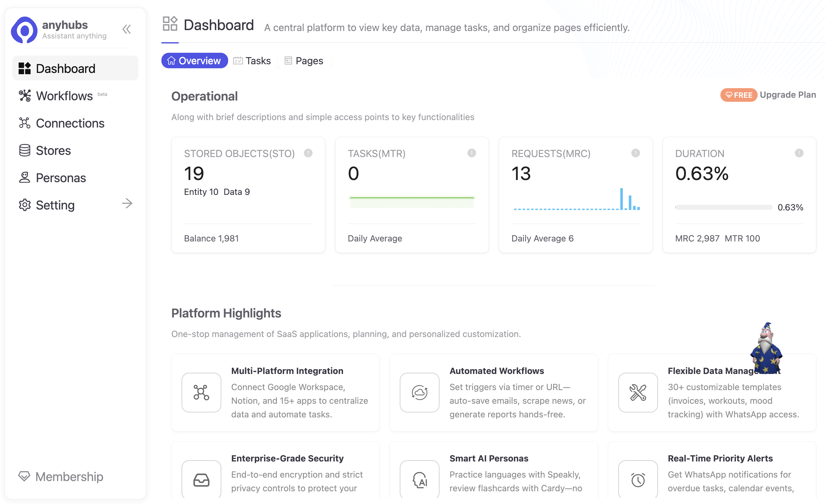The width and height of the screenshot is (825, 504).
Task: Click info icon on Tasks(MTR) card
Action: (x=472, y=153)
